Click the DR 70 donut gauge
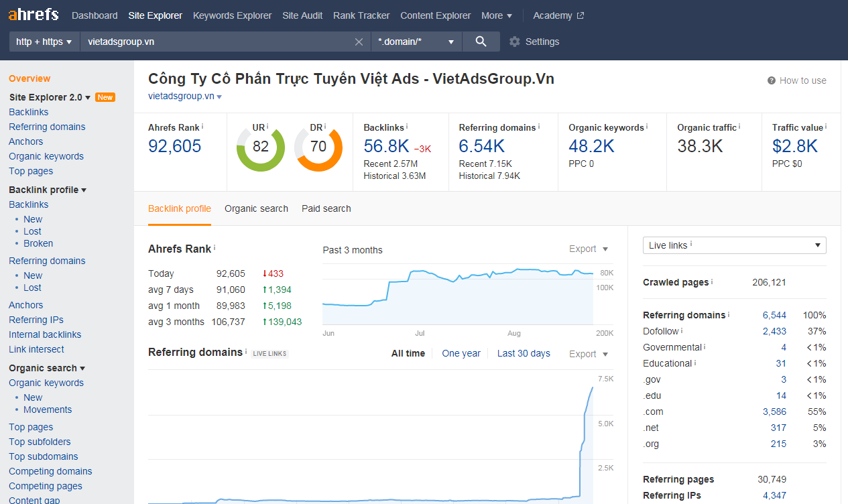This screenshot has height=504, width=848. 318,146
